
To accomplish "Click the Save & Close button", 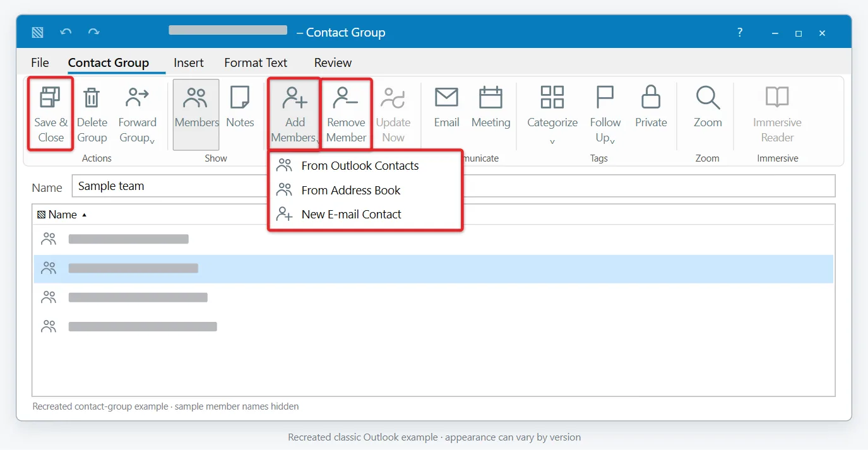I will pos(51,114).
